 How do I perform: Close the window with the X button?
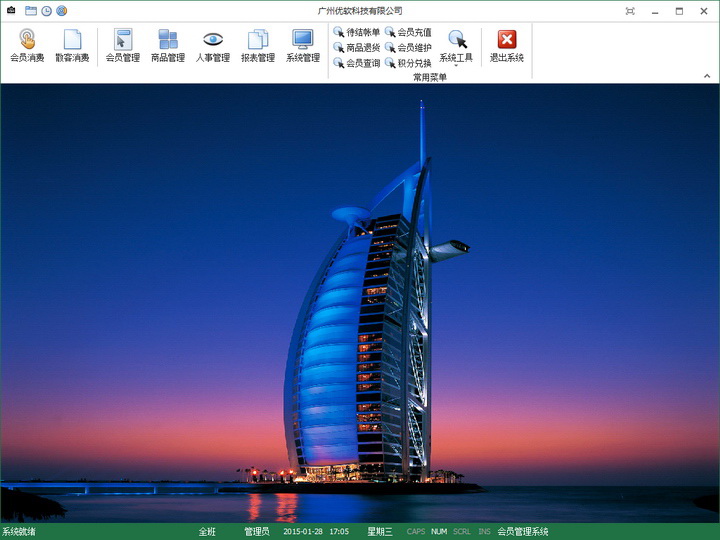(703, 11)
